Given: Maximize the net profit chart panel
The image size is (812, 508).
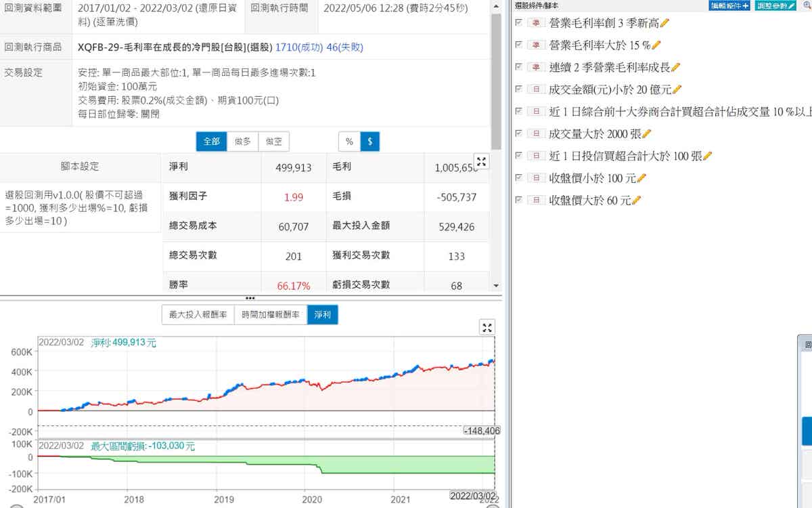Looking at the screenshot, I should pyautogui.click(x=487, y=328).
